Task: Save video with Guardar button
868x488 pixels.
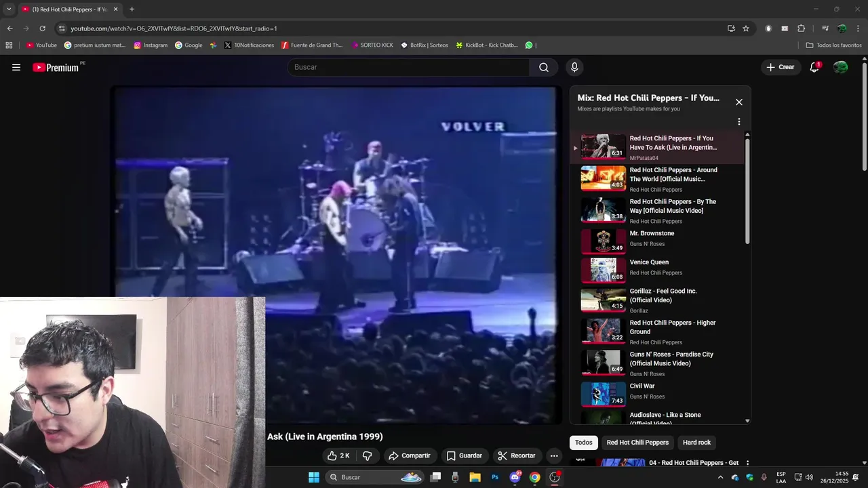Action: (x=464, y=455)
